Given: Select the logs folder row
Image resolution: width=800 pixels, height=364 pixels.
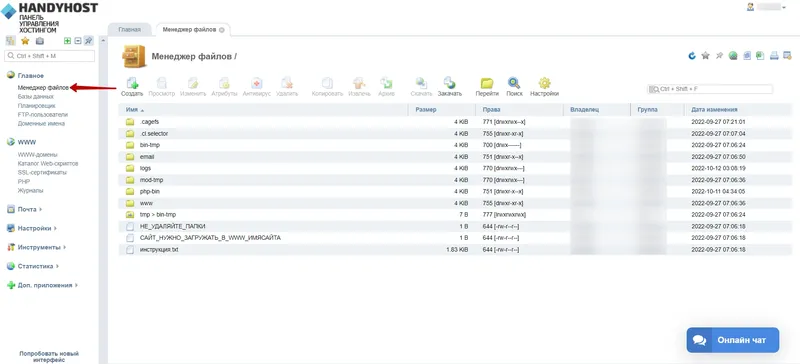Looking at the screenshot, I should click(455, 168).
